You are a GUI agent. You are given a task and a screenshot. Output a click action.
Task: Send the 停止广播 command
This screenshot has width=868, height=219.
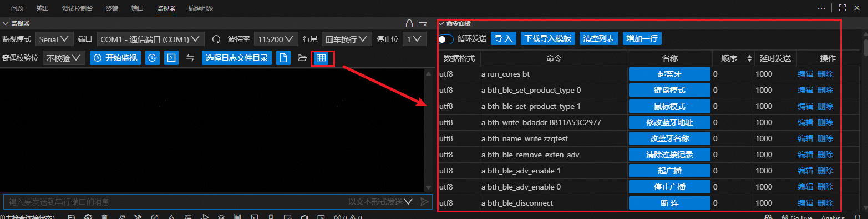[x=670, y=187]
